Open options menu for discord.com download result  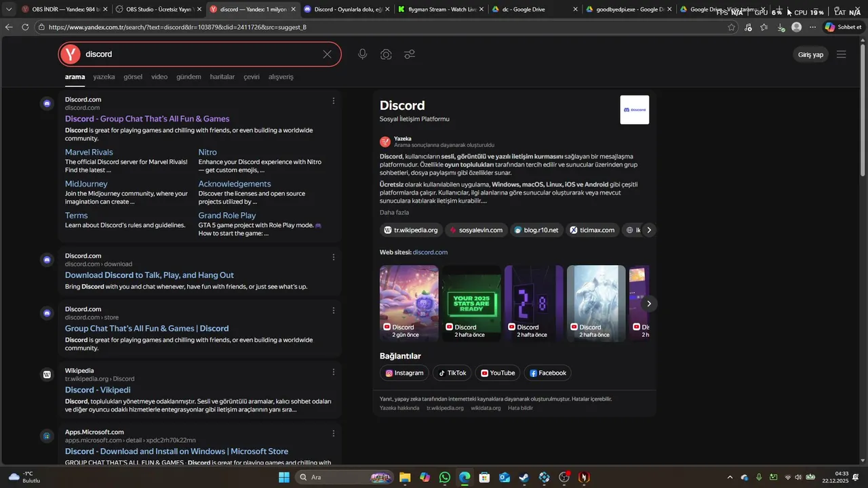[x=333, y=257]
